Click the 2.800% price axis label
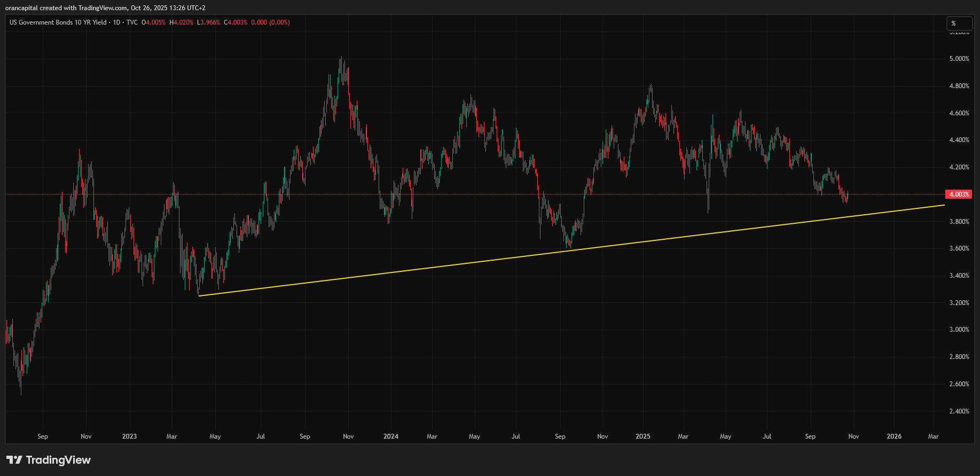The height and width of the screenshot is (476, 980). (x=959, y=357)
